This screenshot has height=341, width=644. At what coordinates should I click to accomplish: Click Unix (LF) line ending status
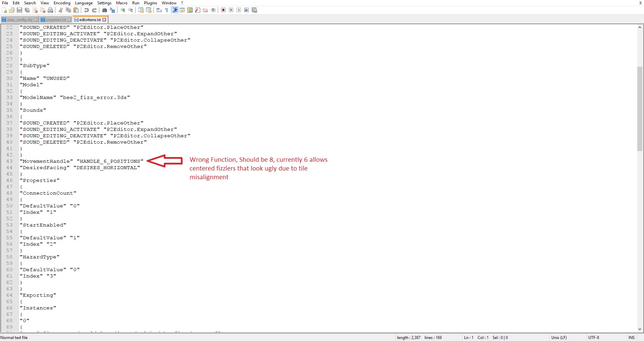point(559,338)
